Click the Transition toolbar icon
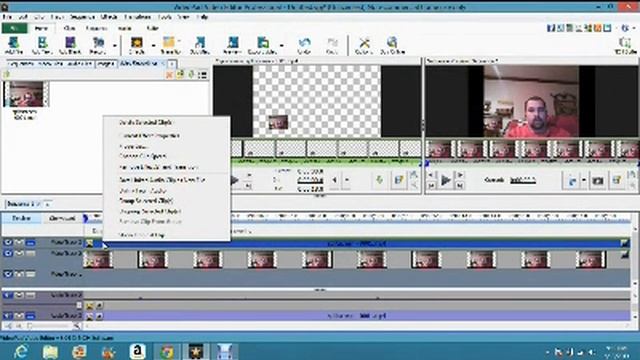Viewport: 640px width, 360px height. [170, 45]
